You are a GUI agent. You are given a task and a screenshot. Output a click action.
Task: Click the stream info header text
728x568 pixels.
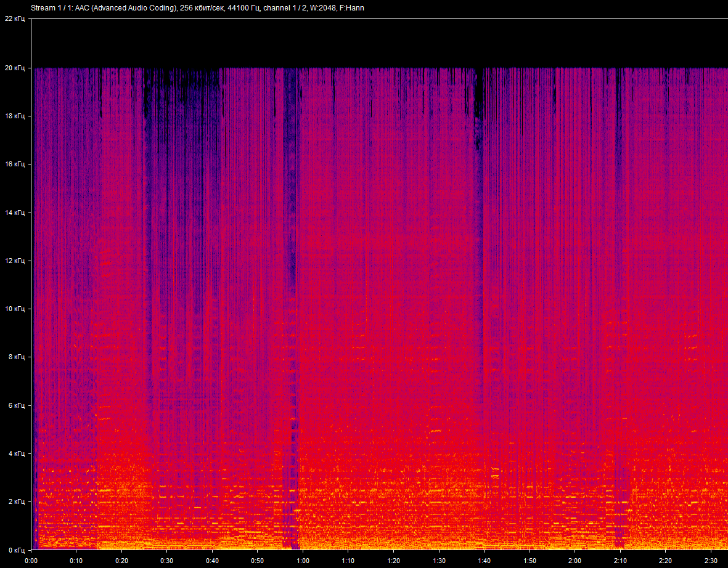pos(197,8)
